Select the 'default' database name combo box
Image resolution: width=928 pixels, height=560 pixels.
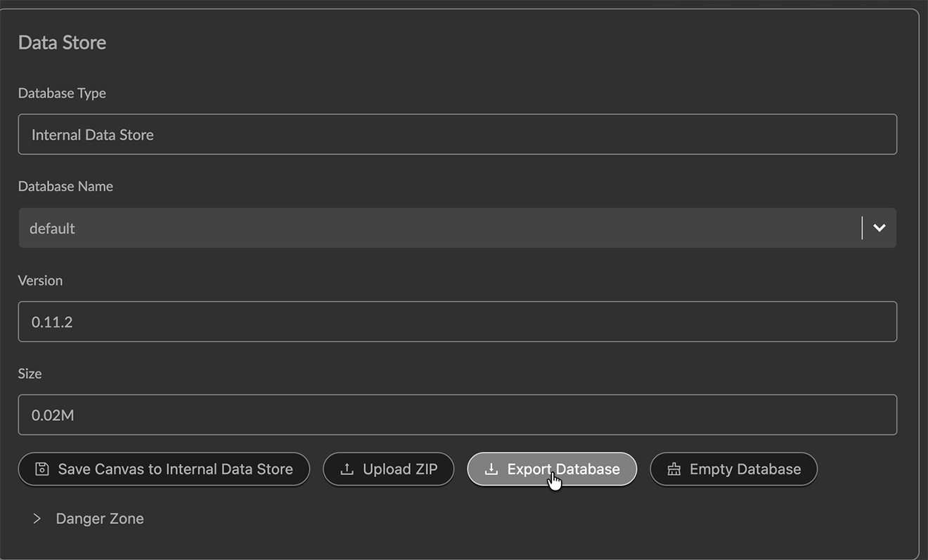point(436,228)
